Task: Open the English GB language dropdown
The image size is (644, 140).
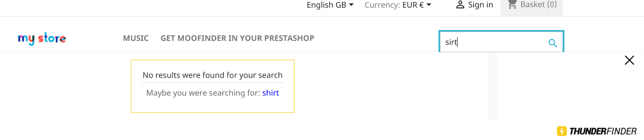Action: click(x=326, y=5)
